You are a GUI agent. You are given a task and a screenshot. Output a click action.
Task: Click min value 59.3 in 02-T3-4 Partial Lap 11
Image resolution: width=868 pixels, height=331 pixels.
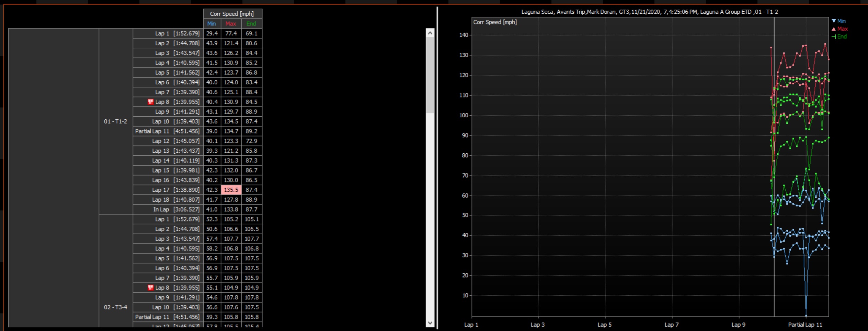[212, 317]
